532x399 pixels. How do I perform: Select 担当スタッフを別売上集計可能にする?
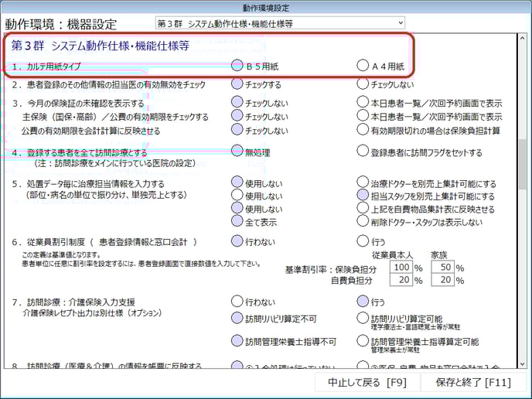click(x=363, y=196)
